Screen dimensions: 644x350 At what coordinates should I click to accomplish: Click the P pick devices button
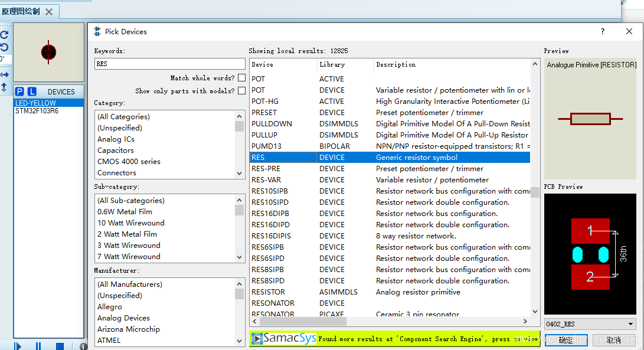point(19,91)
